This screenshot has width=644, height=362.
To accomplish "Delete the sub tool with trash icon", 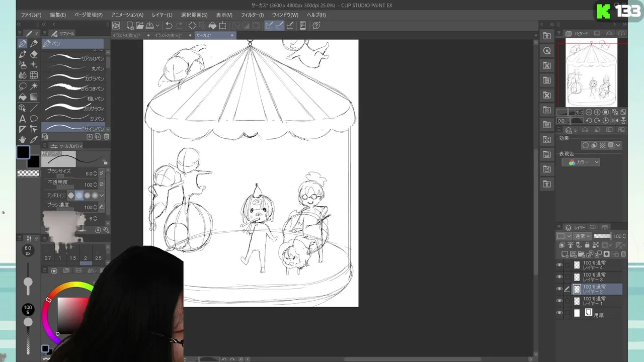I will point(106,137).
